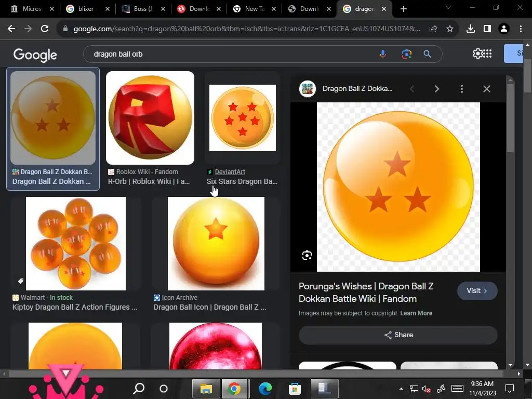Search by voice microphone icon

tap(383, 54)
